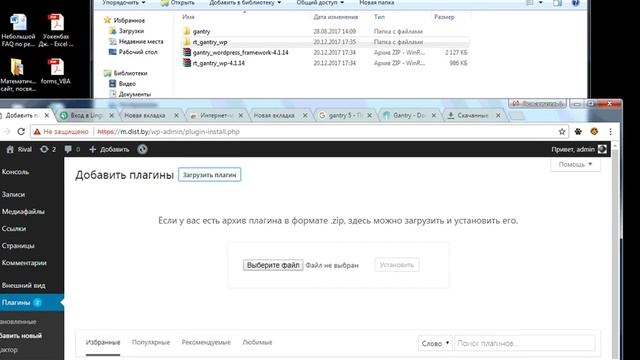
Task: Open updates counter in WordPress admin bar
Action: tap(48, 149)
